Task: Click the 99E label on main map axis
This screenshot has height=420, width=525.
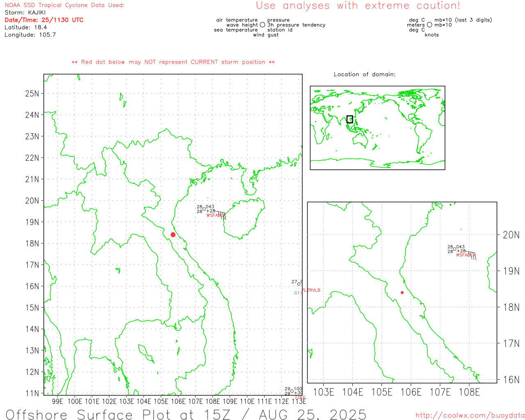Action: pyautogui.click(x=58, y=402)
